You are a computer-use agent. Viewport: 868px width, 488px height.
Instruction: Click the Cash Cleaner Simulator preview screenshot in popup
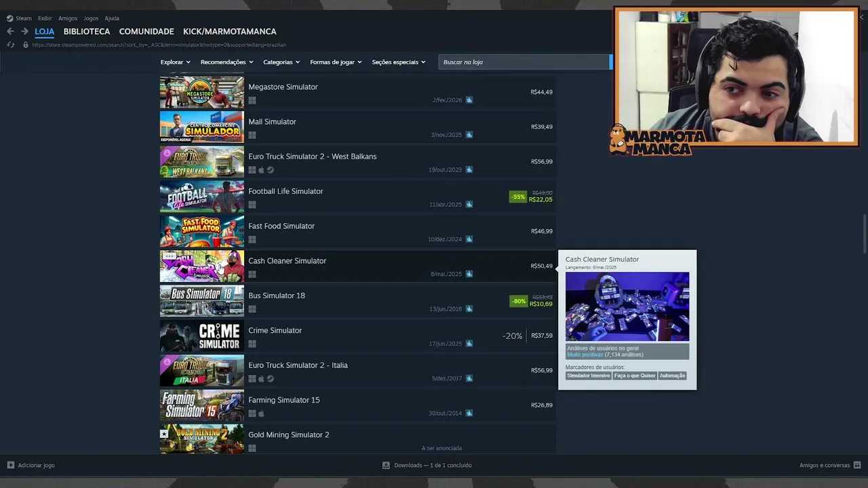tap(627, 306)
